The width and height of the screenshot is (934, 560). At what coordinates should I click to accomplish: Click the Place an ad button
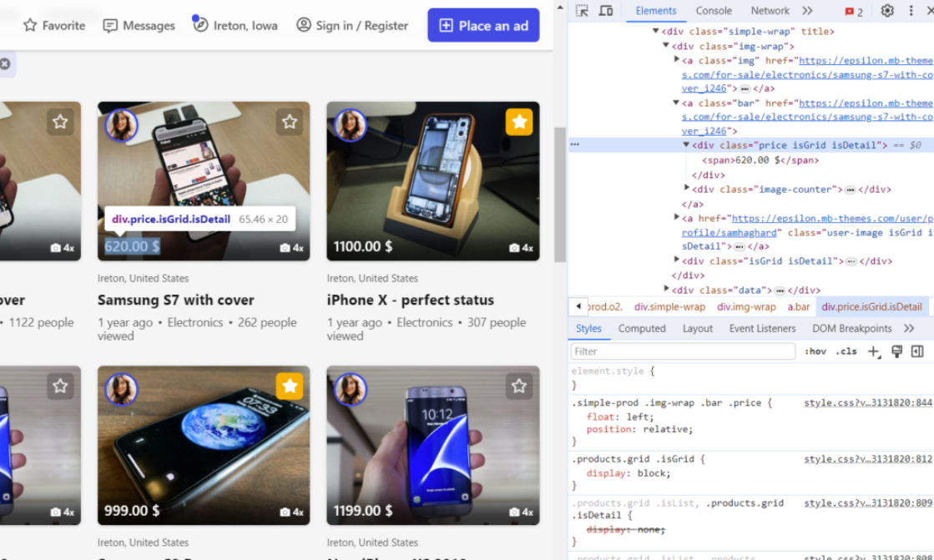point(483,26)
